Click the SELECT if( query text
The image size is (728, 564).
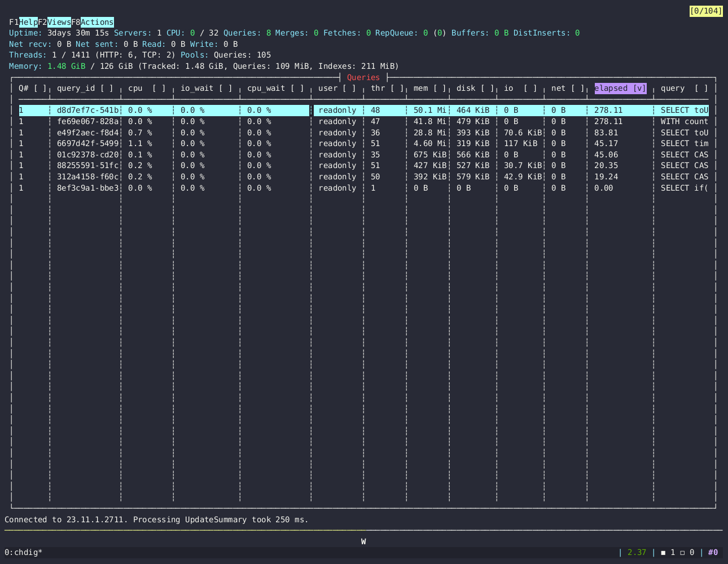point(685,188)
